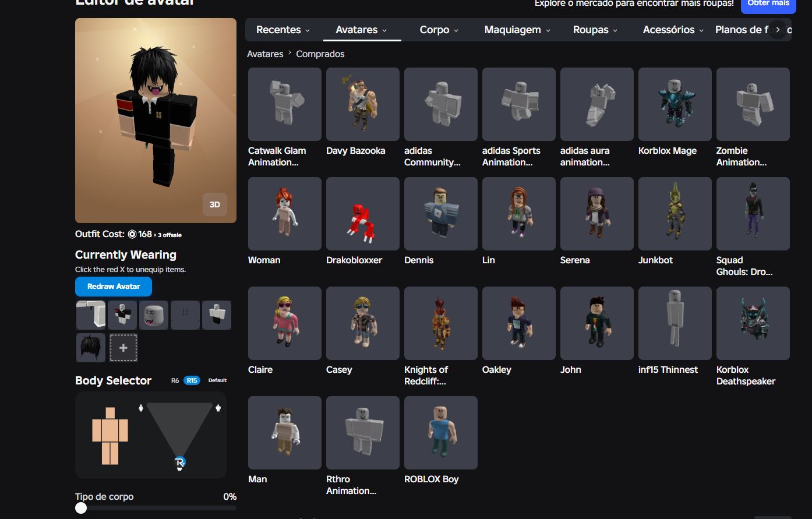
Task: Select the worn white arm item thumbnail
Action: pyautogui.click(x=91, y=315)
